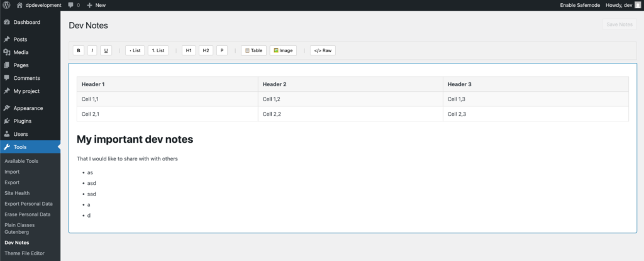Open the Dashboard menu item

[x=30, y=22]
